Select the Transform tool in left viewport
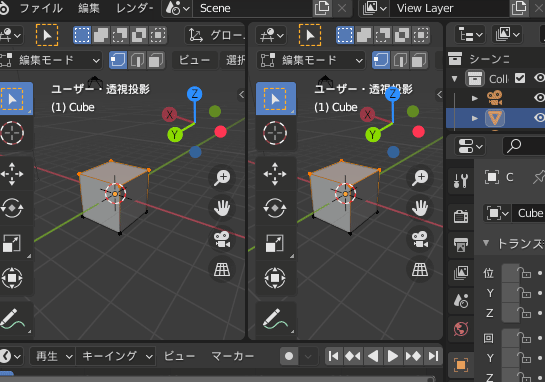This screenshot has height=382, width=545. [13, 278]
